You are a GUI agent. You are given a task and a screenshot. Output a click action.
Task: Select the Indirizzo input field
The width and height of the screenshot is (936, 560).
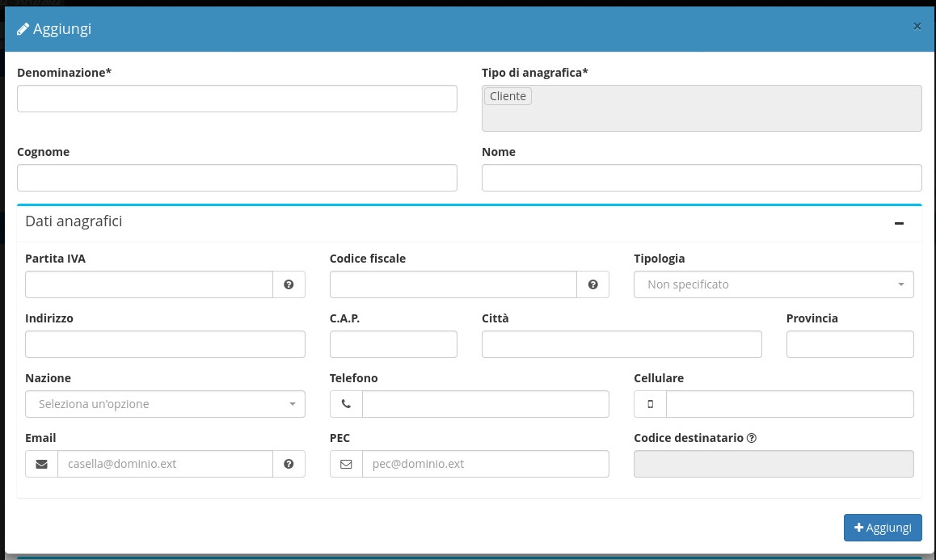point(165,344)
